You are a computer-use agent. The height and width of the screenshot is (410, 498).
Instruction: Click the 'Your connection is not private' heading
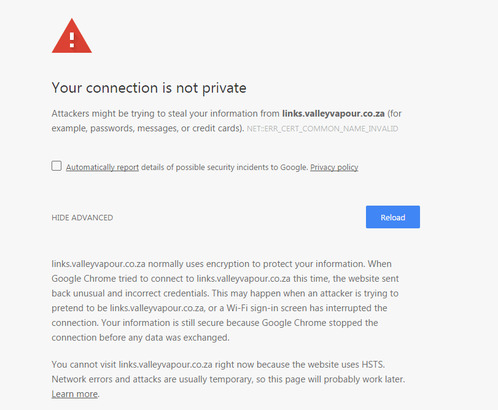[x=149, y=88]
